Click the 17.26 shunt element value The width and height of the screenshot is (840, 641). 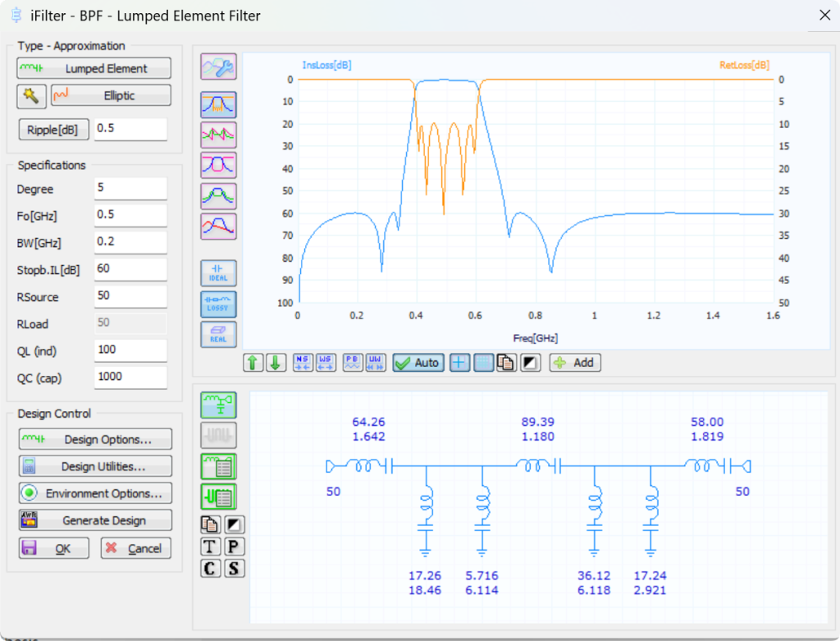click(425, 575)
